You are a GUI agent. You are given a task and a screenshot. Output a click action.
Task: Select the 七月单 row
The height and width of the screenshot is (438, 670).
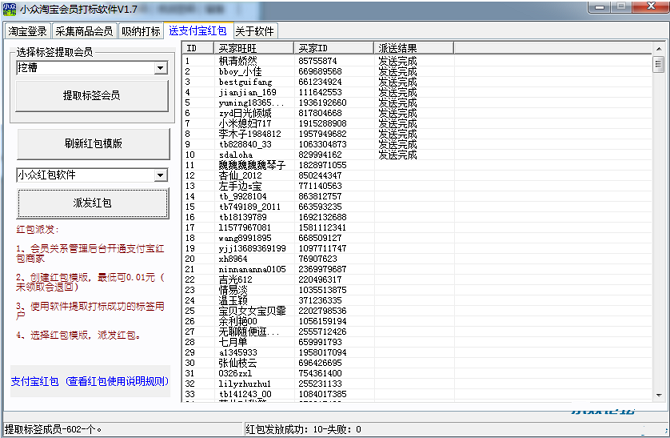417,342
